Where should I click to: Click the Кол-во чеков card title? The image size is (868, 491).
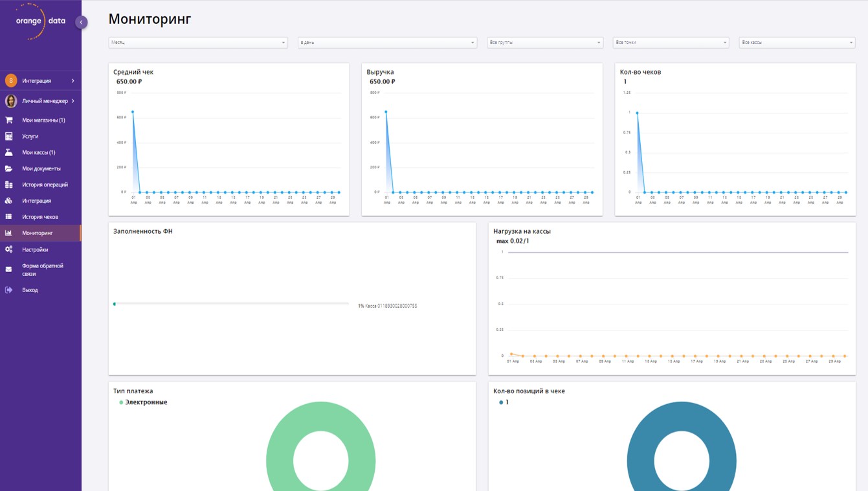[x=641, y=72]
